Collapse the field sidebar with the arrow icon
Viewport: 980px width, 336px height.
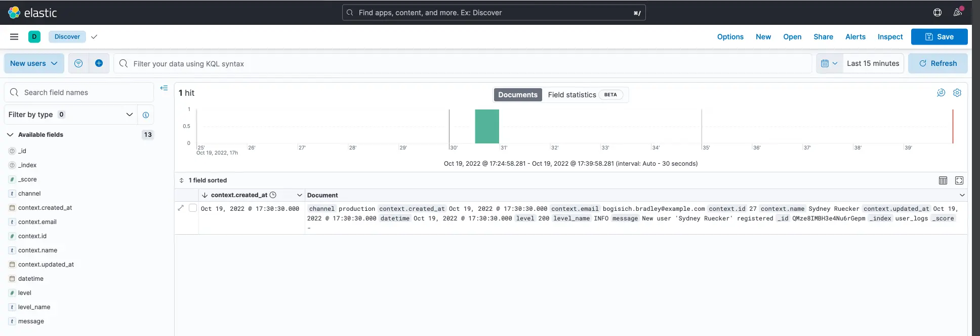point(164,88)
